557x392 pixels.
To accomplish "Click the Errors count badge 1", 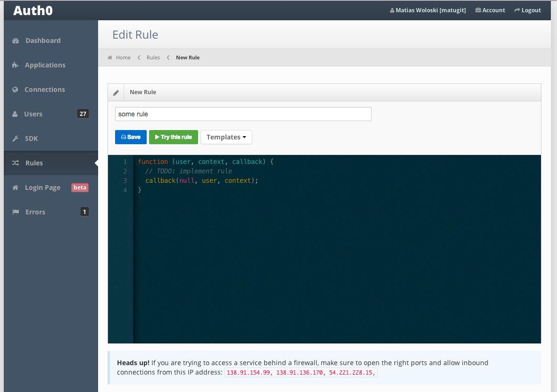I will (x=84, y=212).
